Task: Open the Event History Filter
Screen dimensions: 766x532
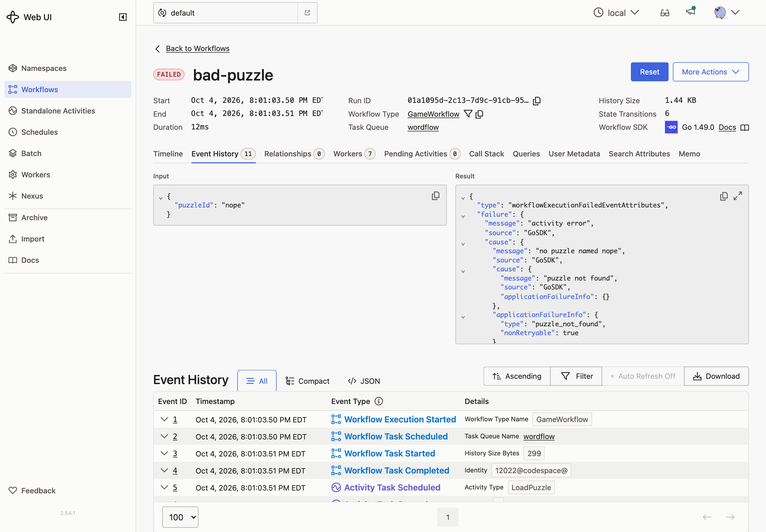Action: 576,376
